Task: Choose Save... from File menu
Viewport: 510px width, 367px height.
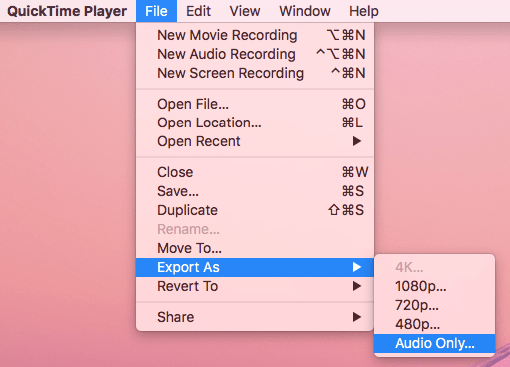Action: click(x=255, y=191)
